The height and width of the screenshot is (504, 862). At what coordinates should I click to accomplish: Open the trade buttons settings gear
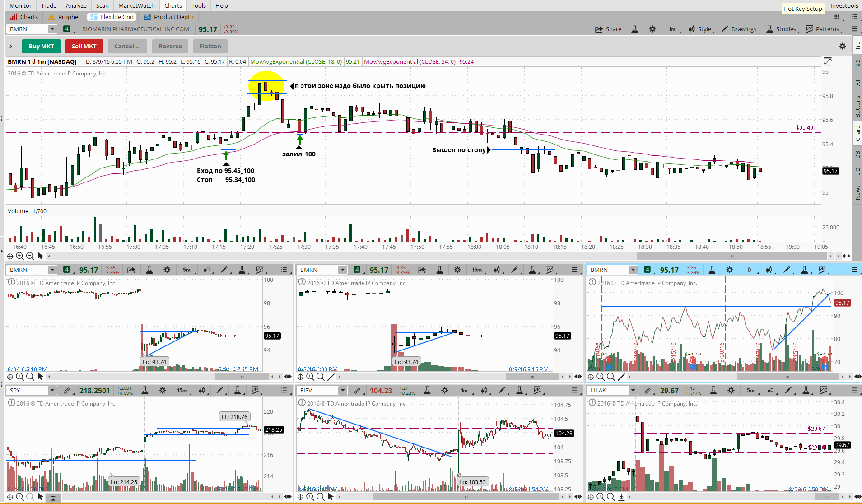pos(843,46)
